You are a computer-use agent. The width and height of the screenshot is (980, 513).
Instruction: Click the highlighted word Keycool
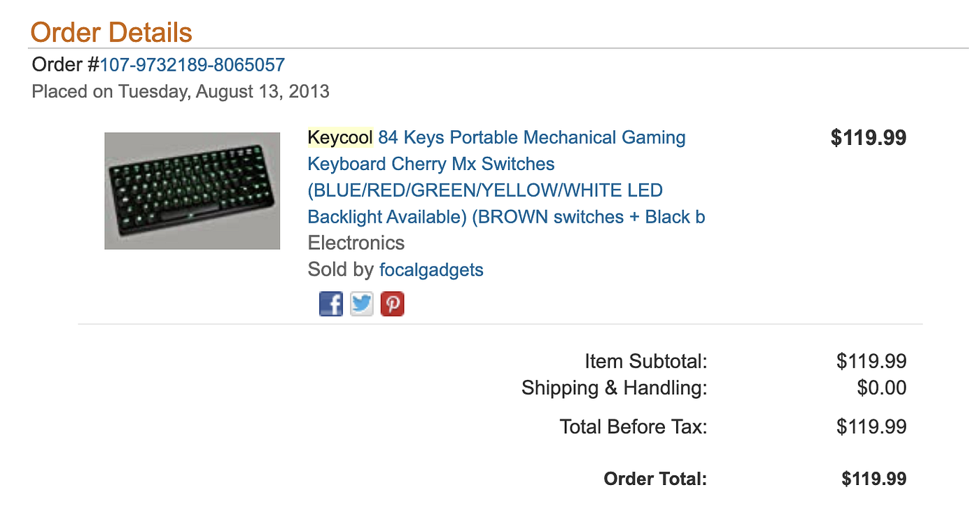pos(339,137)
